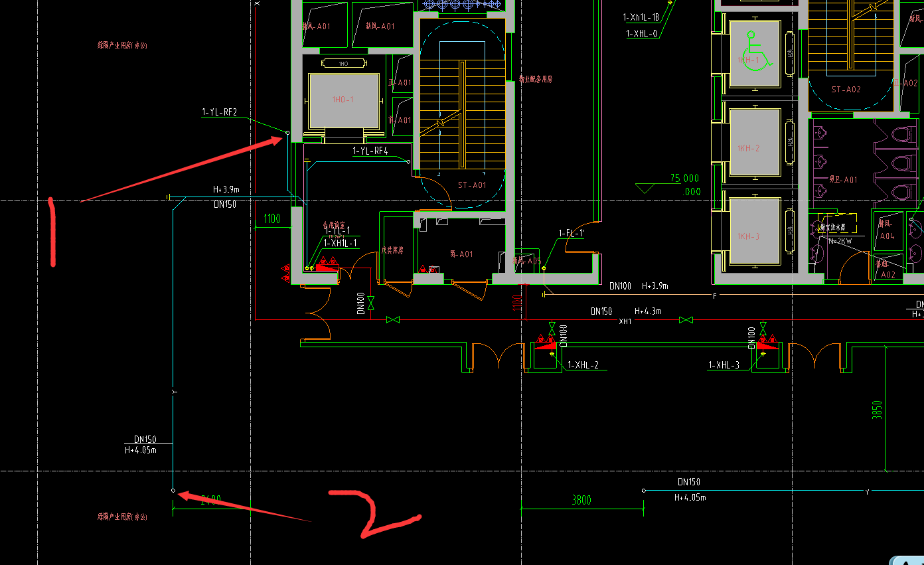
Task: Select the 1KH-3 elevator label
Action: 748,236
